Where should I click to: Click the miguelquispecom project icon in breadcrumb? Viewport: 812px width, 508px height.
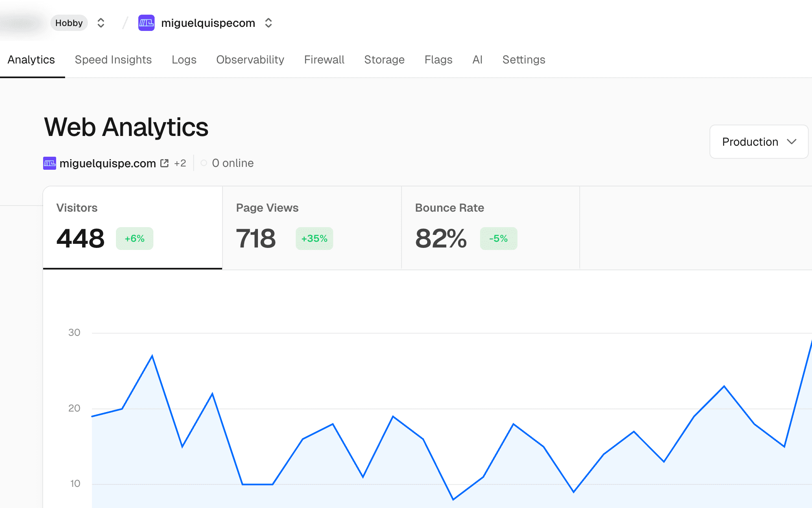tap(146, 23)
